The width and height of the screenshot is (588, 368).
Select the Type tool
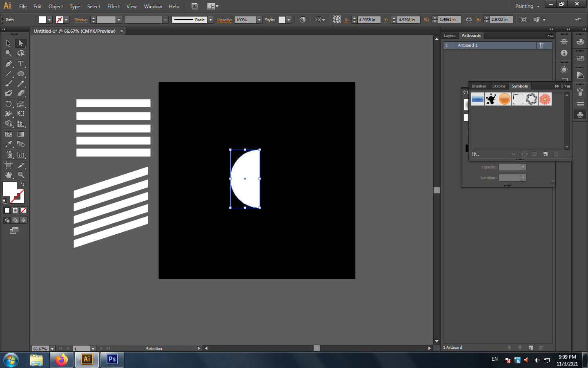click(x=21, y=64)
